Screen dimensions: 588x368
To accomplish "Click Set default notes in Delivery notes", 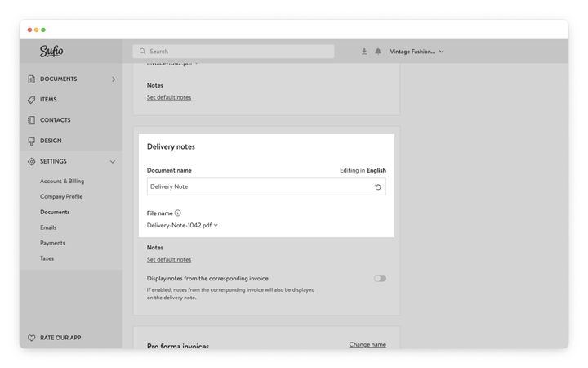I will point(169,259).
